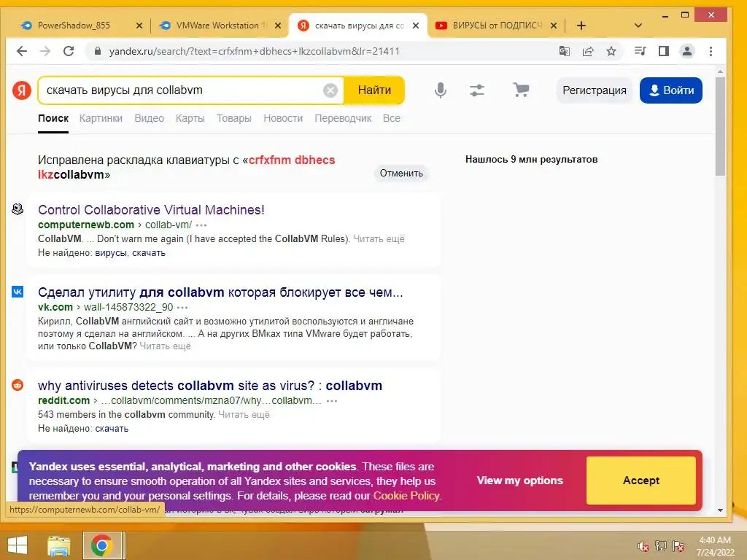
Task: Click Читать ещё under the reddit result
Action: click(244, 415)
